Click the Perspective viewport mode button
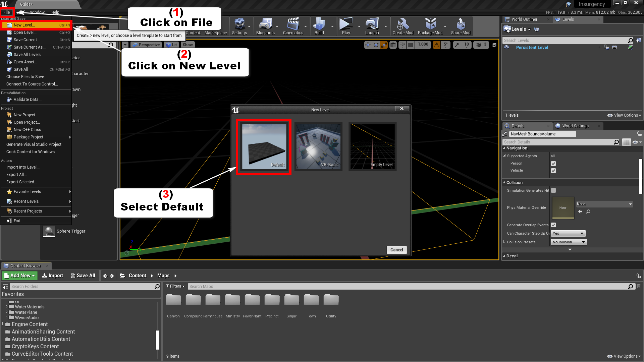Screen dimensions: 644x362 [x=146, y=45]
